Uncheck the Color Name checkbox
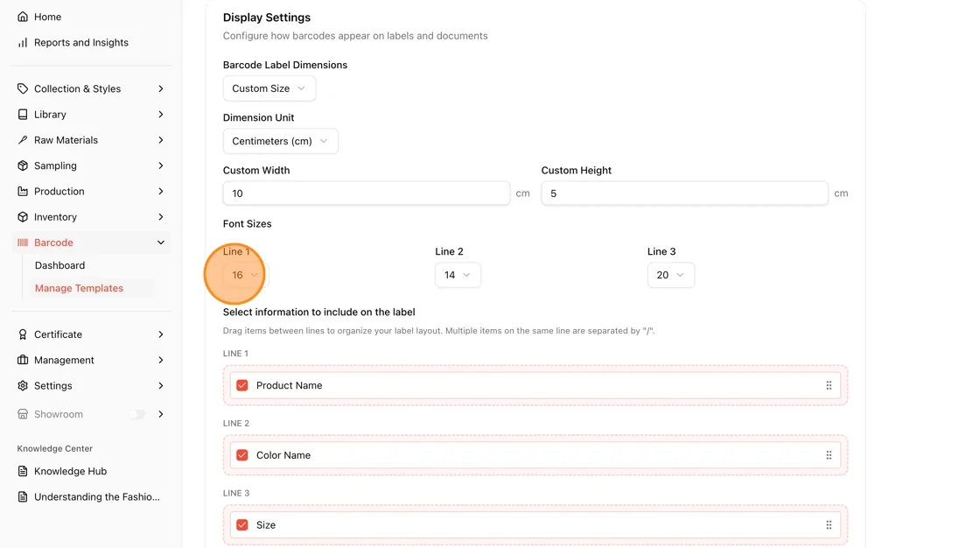 point(241,455)
